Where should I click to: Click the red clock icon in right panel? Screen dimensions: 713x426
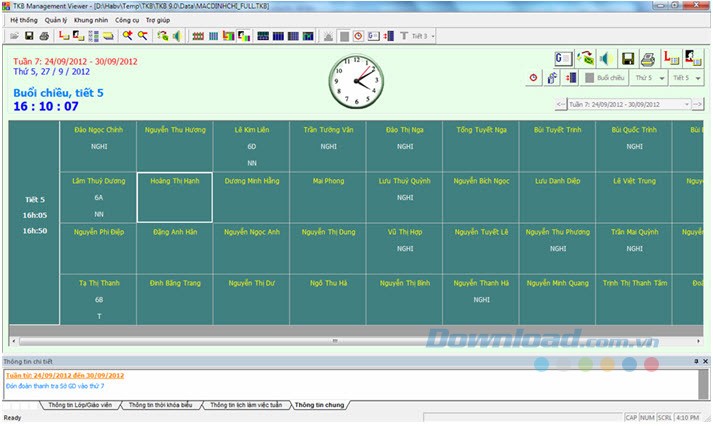533,77
